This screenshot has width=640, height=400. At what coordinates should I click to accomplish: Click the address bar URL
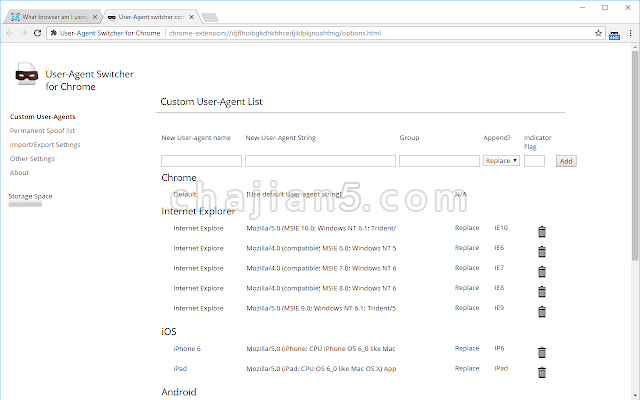point(275,33)
